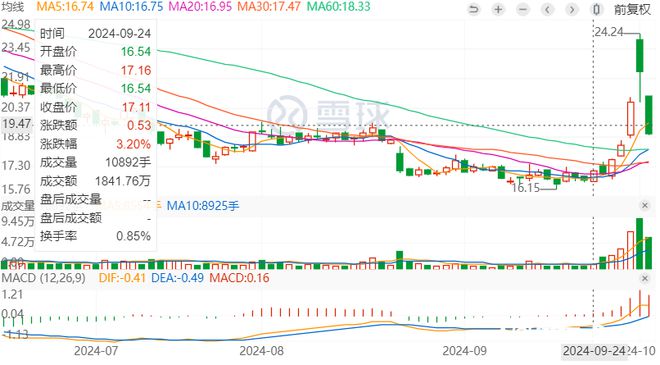The width and height of the screenshot is (660, 365).
Task: Close the MACD indicator panel
Action: pos(645,278)
